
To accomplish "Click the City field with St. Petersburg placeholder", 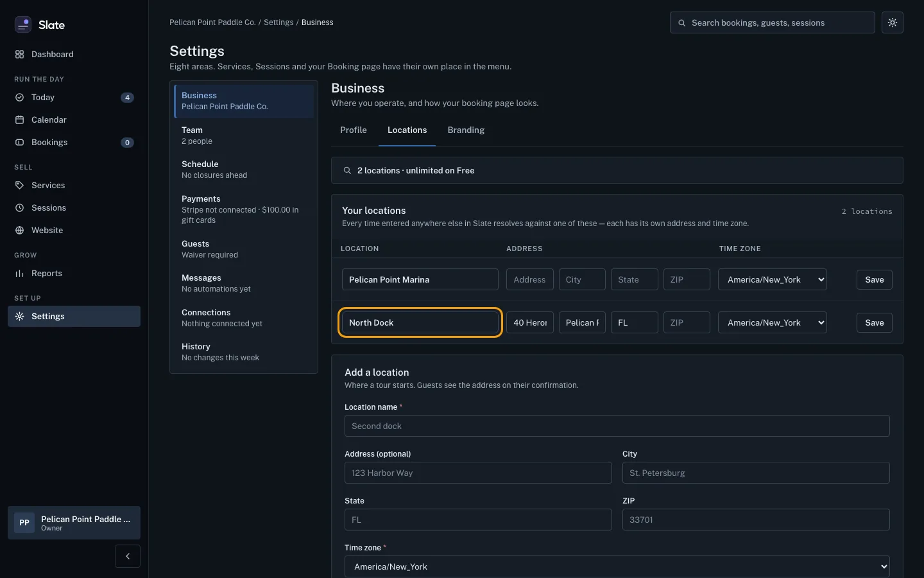I will (756, 473).
